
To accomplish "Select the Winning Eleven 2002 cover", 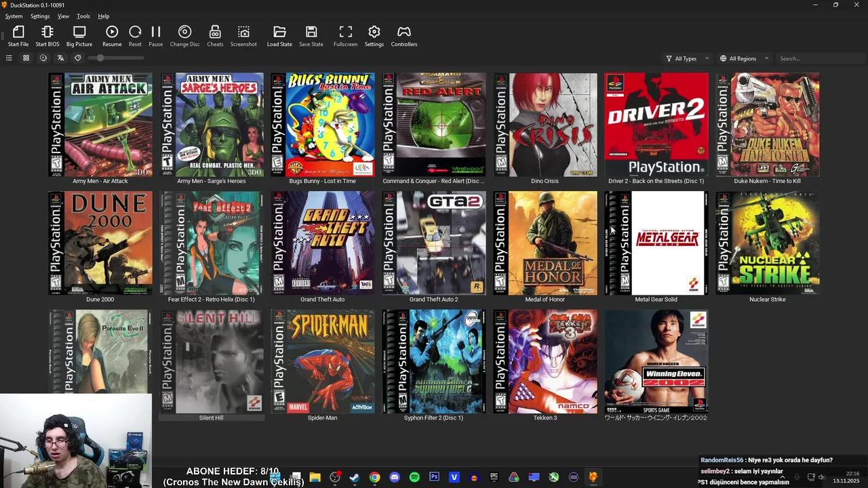I will [x=656, y=361].
